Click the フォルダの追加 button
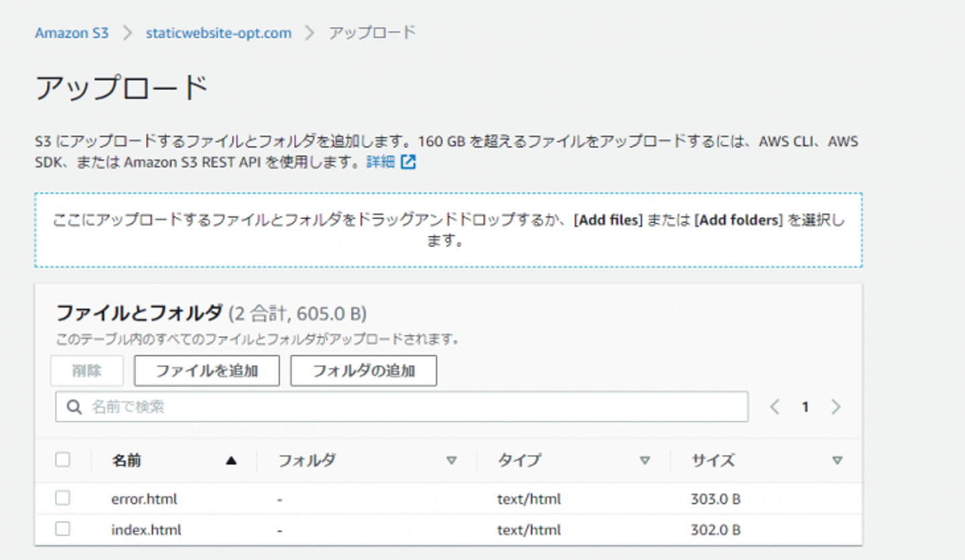Image resolution: width=965 pixels, height=560 pixels. point(363,371)
